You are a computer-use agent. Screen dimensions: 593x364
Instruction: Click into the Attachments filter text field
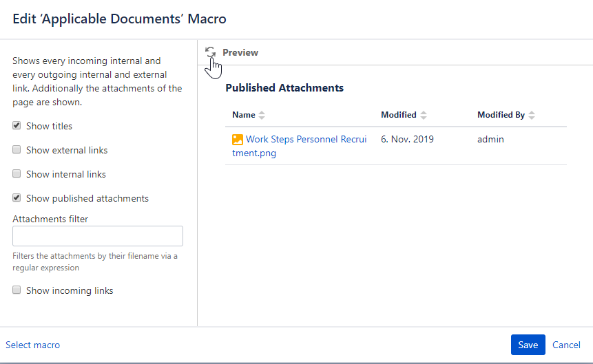tap(98, 236)
